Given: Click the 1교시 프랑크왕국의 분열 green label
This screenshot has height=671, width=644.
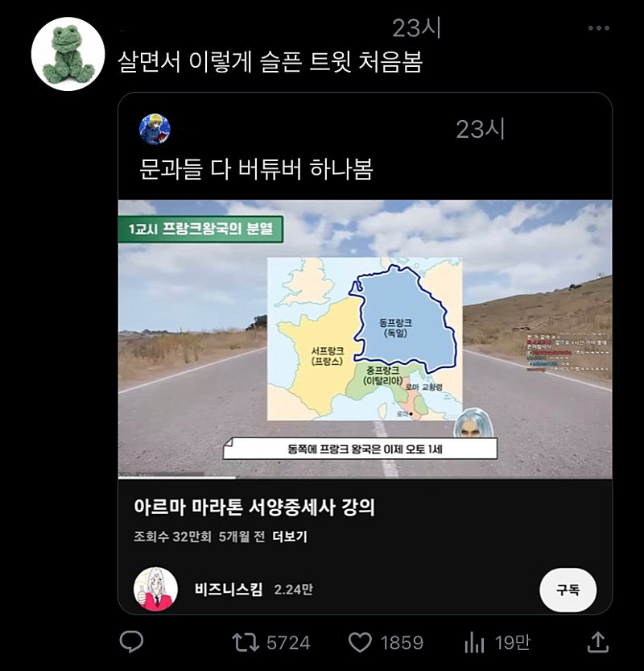Looking at the screenshot, I should click(200, 229).
